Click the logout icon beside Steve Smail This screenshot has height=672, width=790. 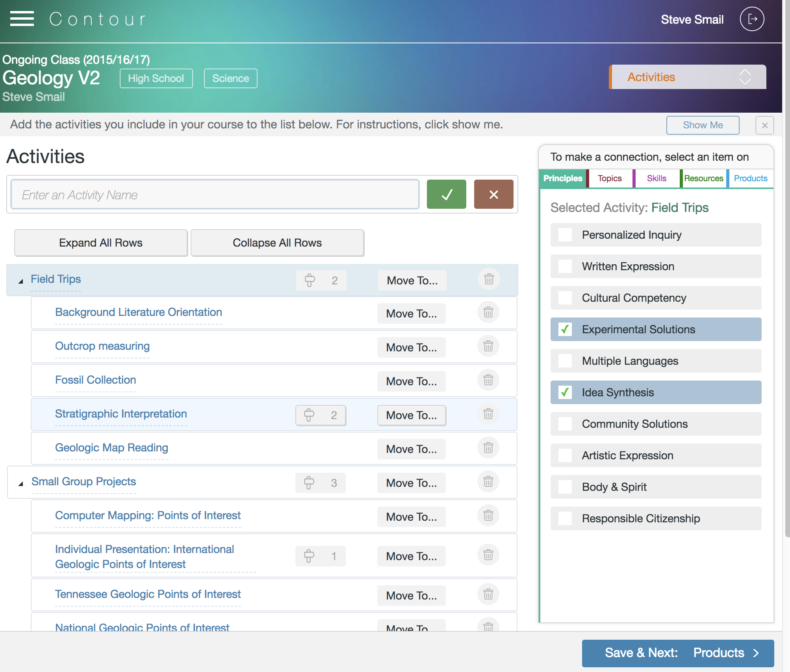(751, 19)
